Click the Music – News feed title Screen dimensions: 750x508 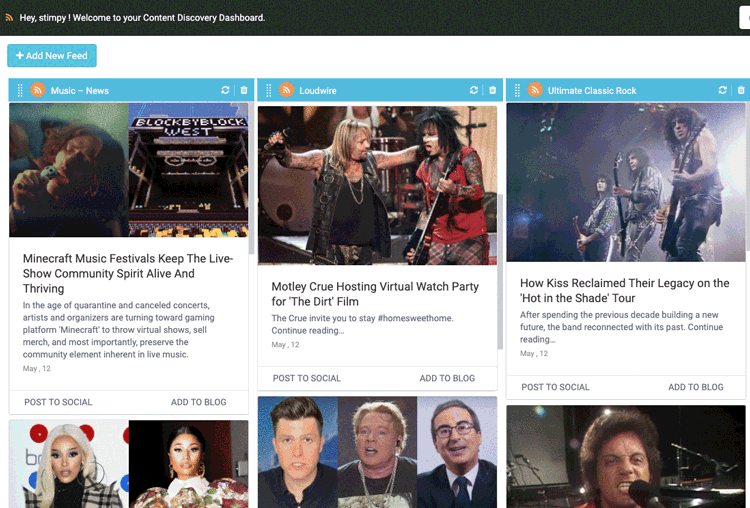coord(80,90)
